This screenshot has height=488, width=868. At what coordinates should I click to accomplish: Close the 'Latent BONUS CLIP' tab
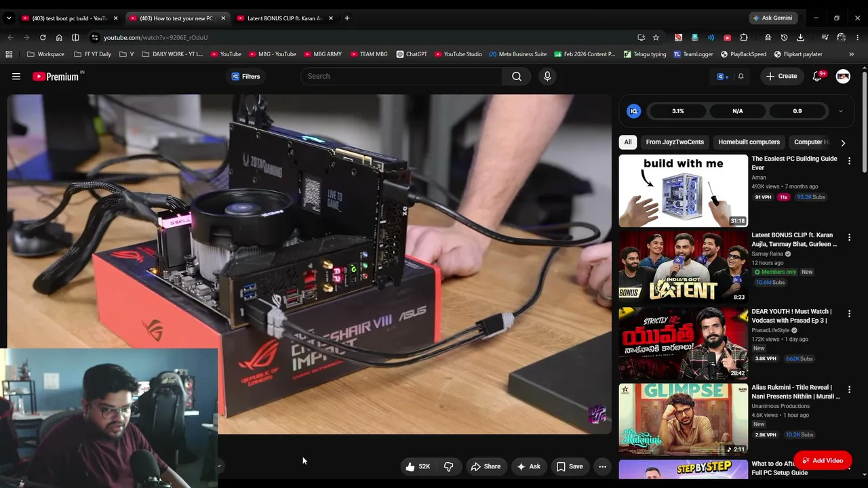[x=331, y=18]
